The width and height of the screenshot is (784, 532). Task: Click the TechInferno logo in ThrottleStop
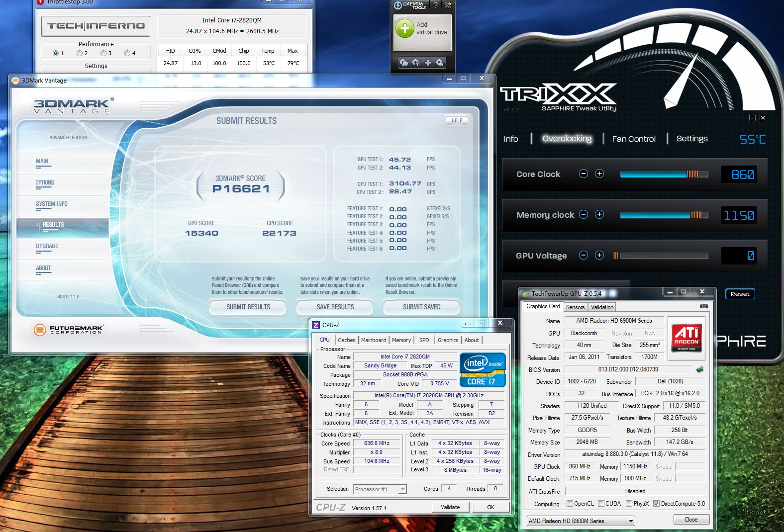point(96,26)
